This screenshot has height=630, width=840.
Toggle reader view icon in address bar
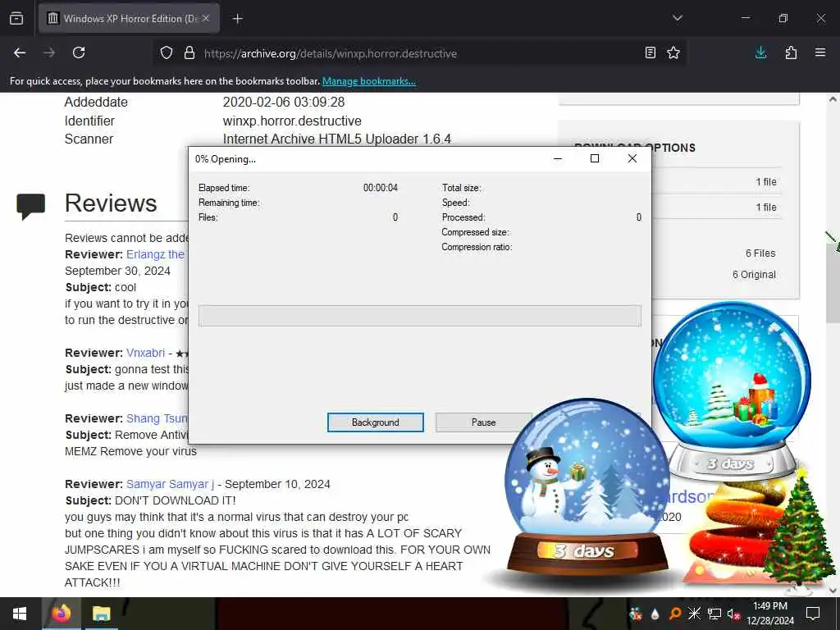pos(650,52)
